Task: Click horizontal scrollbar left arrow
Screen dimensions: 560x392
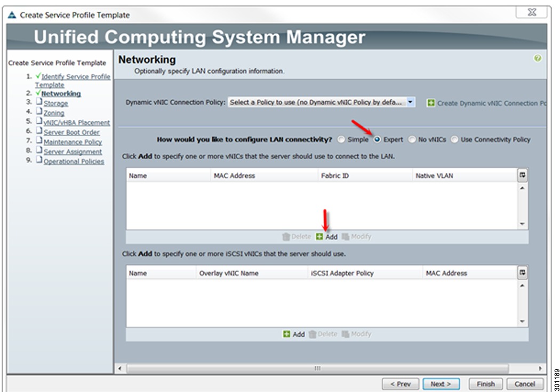Action: (120, 369)
